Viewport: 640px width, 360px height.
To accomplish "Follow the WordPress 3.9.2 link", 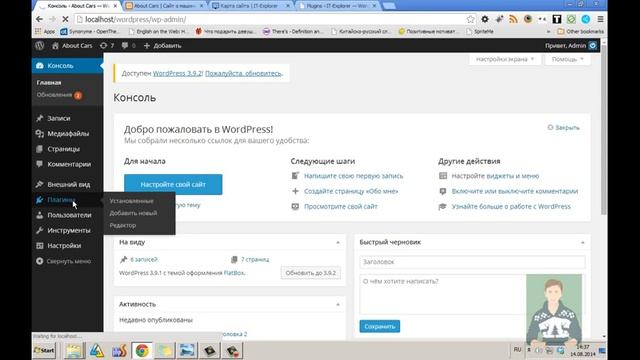I will [177, 73].
